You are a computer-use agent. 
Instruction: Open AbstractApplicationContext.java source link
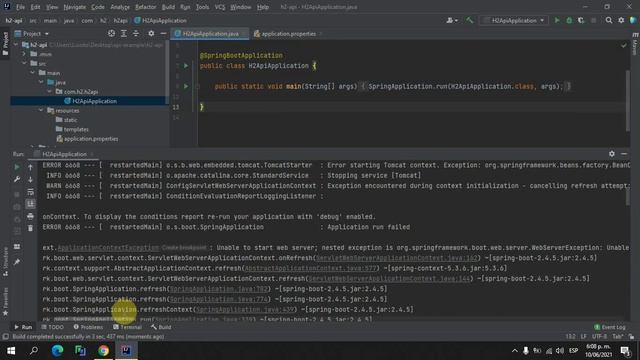tap(310, 268)
